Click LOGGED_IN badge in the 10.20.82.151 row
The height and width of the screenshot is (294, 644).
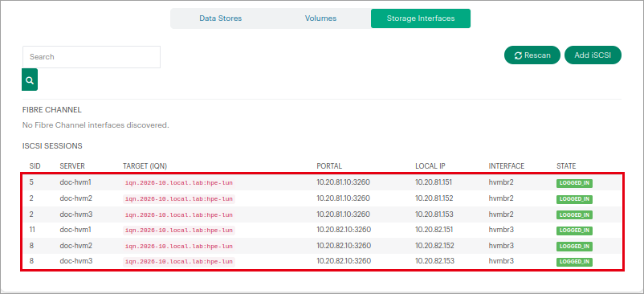click(x=575, y=231)
